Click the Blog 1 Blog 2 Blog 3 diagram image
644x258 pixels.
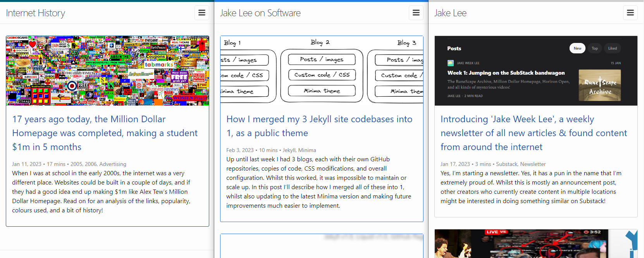click(x=322, y=71)
